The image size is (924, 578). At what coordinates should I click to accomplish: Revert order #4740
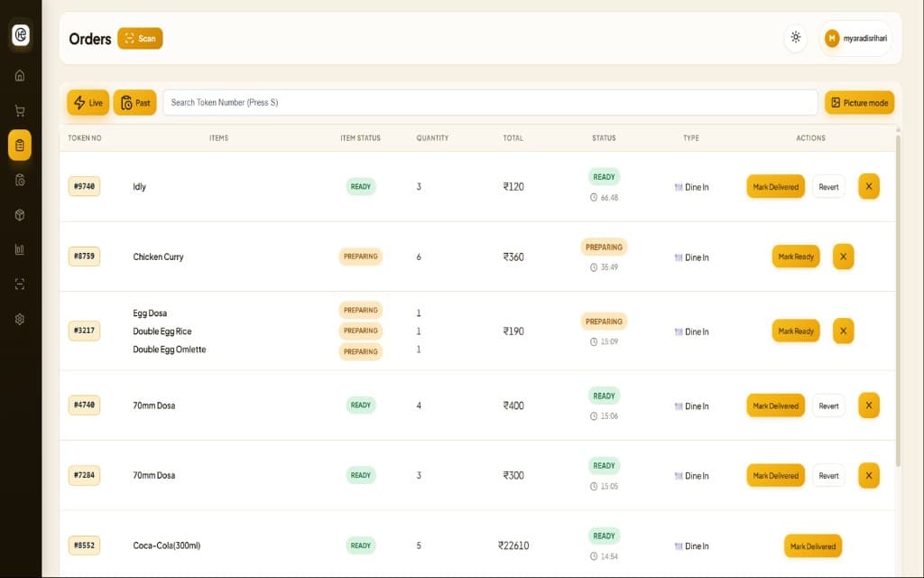click(x=828, y=406)
